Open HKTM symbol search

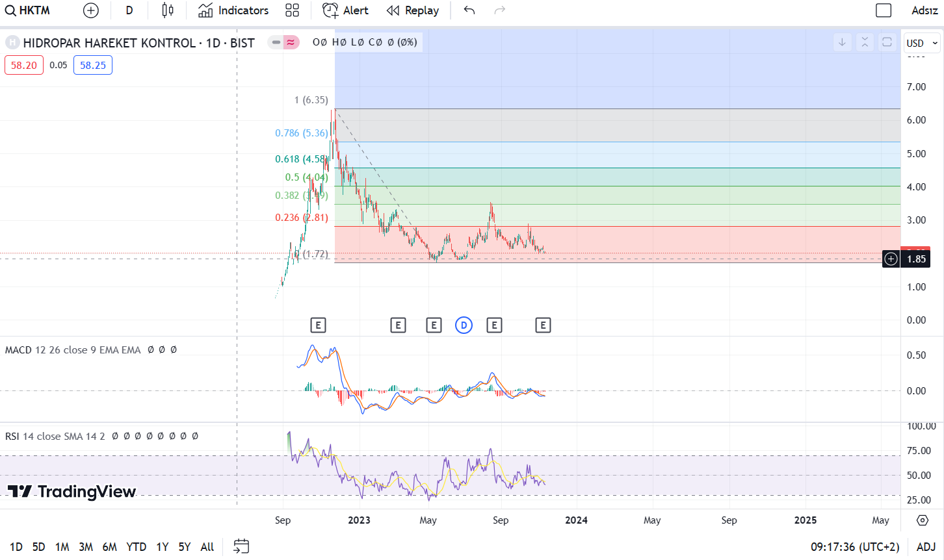click(28, 10)
